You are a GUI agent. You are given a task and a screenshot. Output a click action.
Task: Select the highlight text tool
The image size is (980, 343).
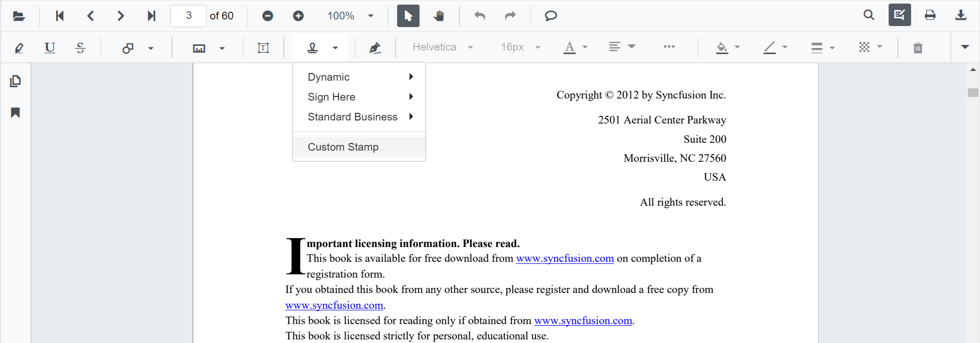click(x=19, y=48)
